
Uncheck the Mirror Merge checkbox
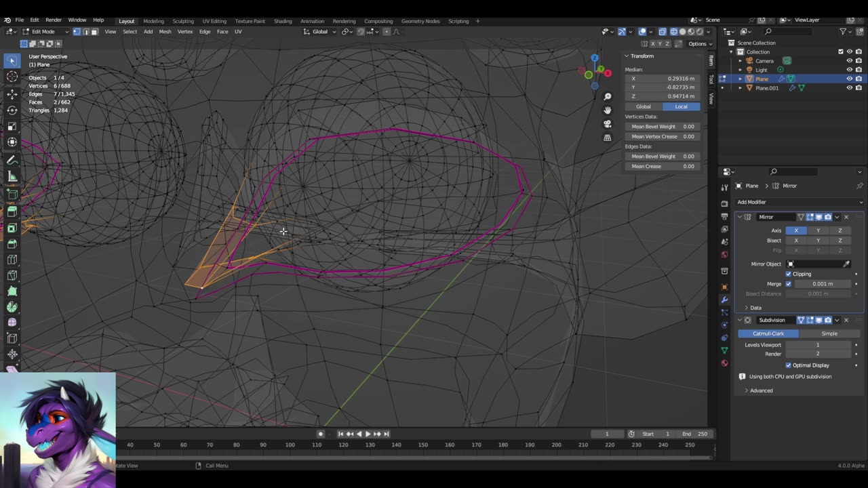788,284
